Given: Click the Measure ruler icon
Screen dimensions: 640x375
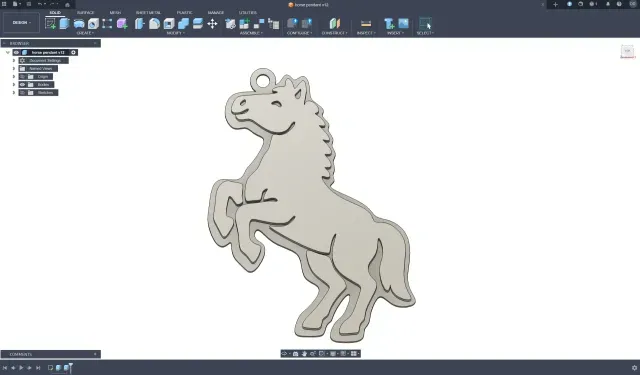Looking at the screenshot, I should click(x=366, y=23).
